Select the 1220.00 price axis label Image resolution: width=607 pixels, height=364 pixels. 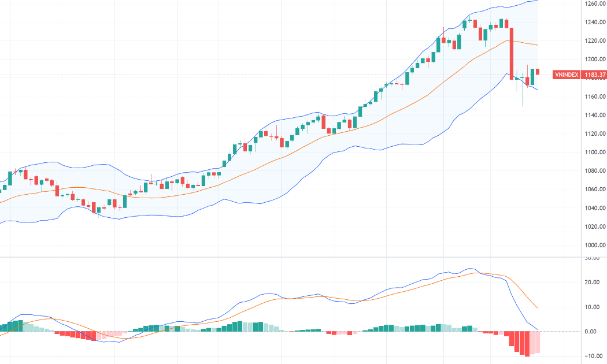[x=595, y=40]
